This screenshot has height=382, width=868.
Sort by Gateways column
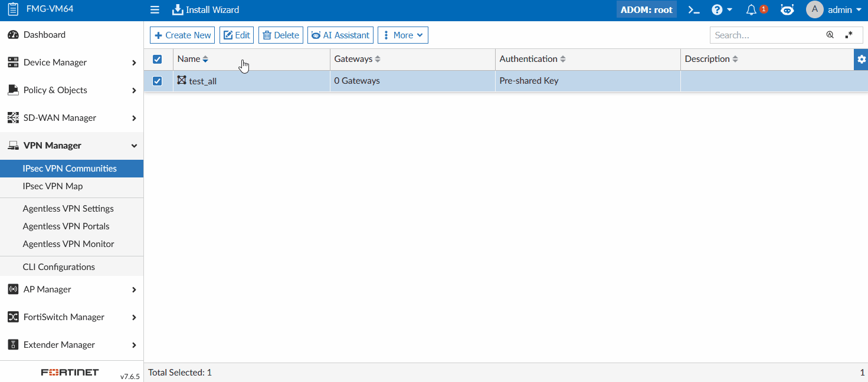358,60
